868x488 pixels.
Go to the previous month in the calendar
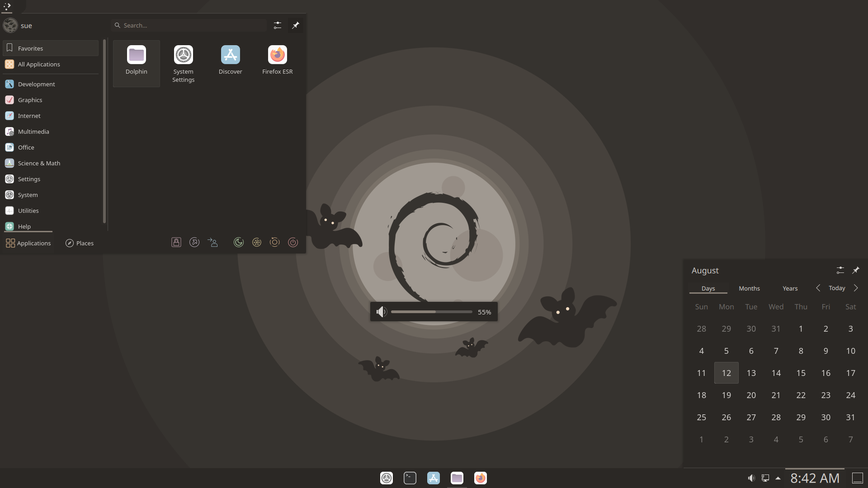tap(818, 288)
